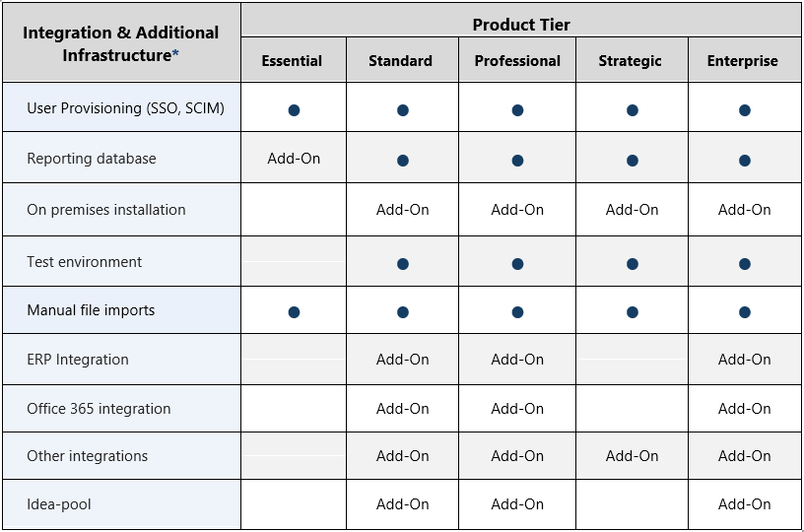Click Add-On for Enterprise ERP Integration
The image size is (804, 532).
point(745,360)
